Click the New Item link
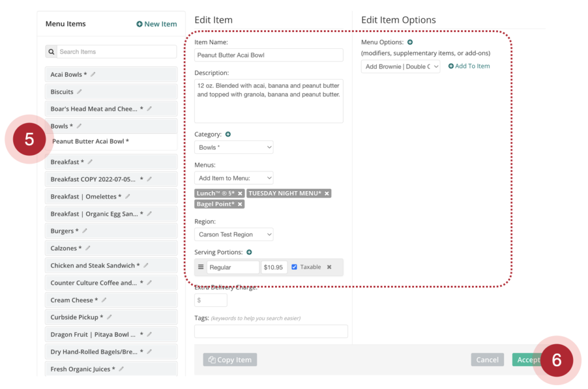This screenshot has height=389, width=588. [156, 24]
